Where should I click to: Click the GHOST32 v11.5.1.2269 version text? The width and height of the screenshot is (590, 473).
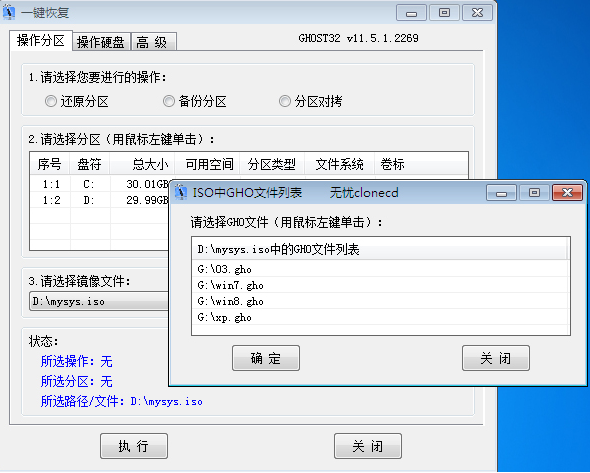pos(359,38)
